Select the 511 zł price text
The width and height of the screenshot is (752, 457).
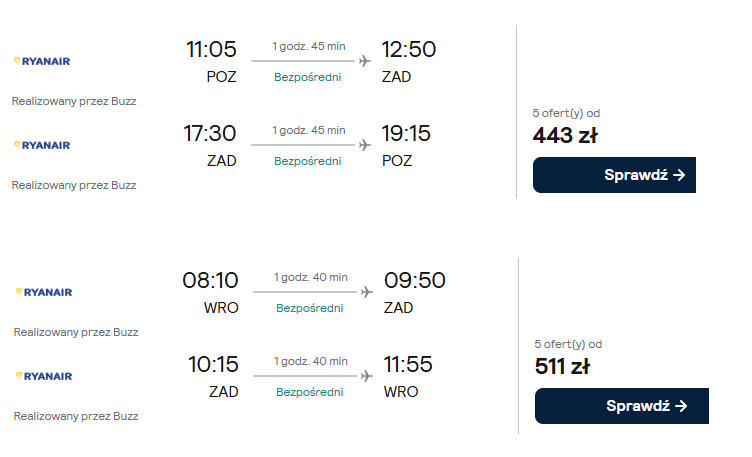pos(562,366)
